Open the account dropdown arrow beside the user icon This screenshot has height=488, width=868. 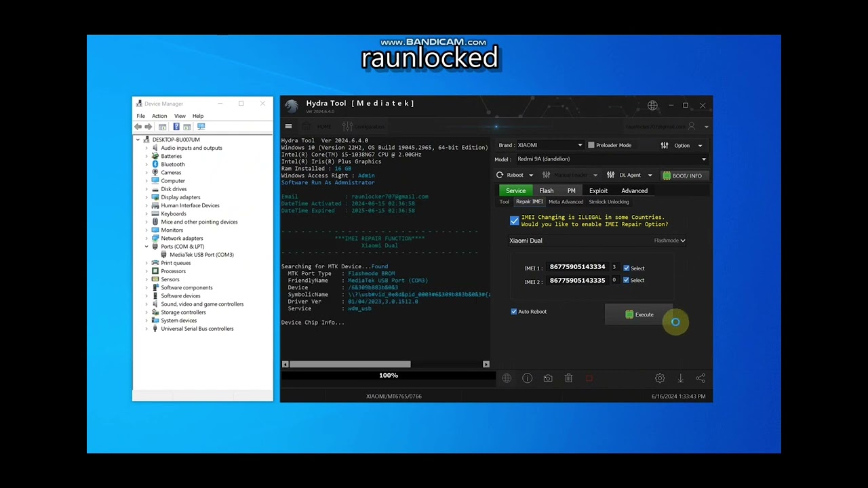(x=706, y=127)
